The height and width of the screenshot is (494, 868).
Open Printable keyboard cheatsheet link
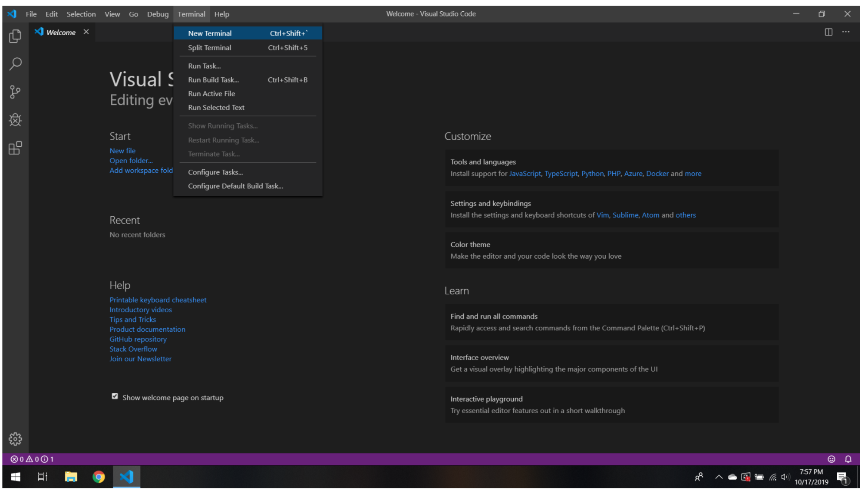tap(158, 300)
